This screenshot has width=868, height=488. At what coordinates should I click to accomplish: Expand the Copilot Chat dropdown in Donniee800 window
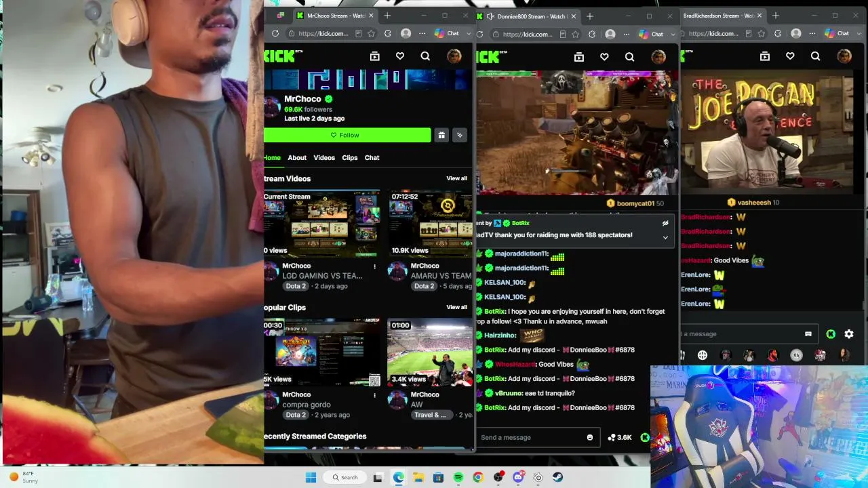click(x=673, y=34)
